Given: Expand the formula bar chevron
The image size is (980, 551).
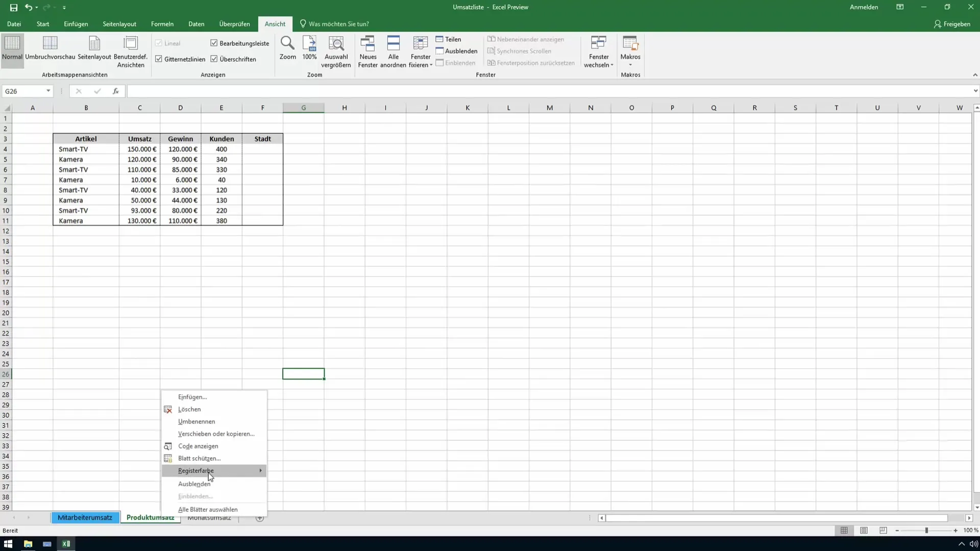Looking at the screenshot, I should (x=975, y=91).
